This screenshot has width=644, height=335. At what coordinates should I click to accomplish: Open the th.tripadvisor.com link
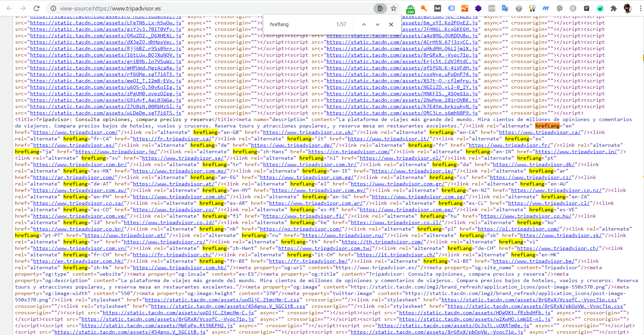(383, 242)
